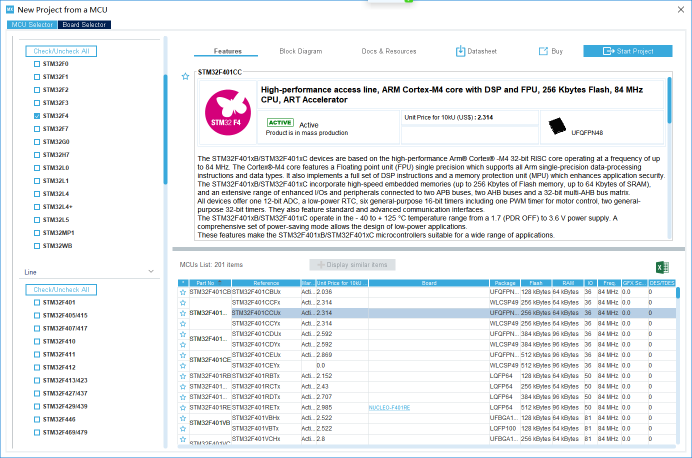
Task: Click the left filter panel scrollbar
Action: point(165,129)
